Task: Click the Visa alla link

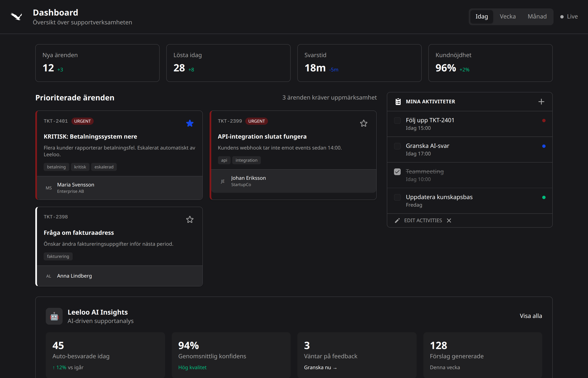Action: tap(531, 316)
